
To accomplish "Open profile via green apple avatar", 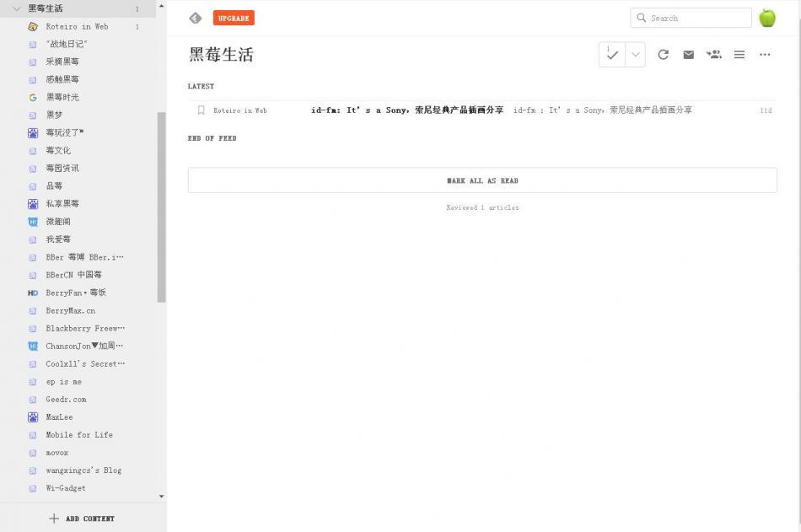I will 766,17.
